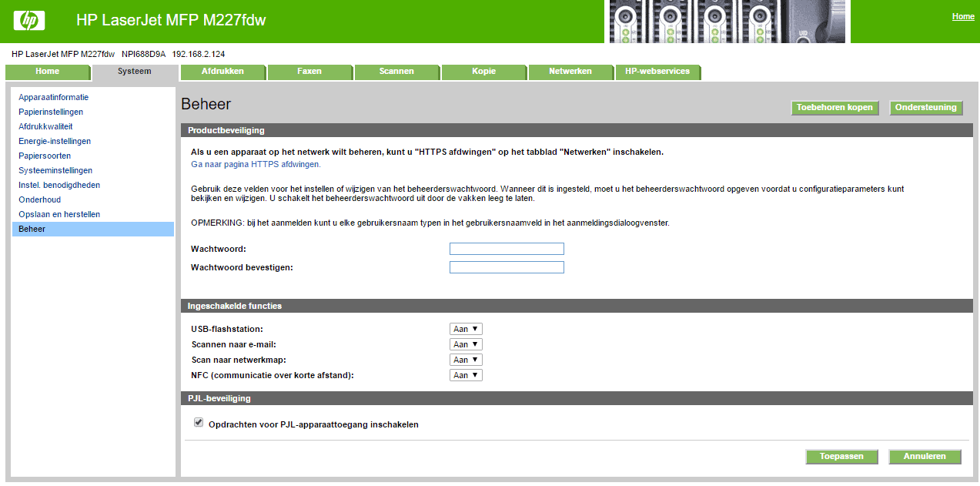Go to Papierinstellingen in the sidebar
Screen dimensions: 980x486
pos(51,112)
